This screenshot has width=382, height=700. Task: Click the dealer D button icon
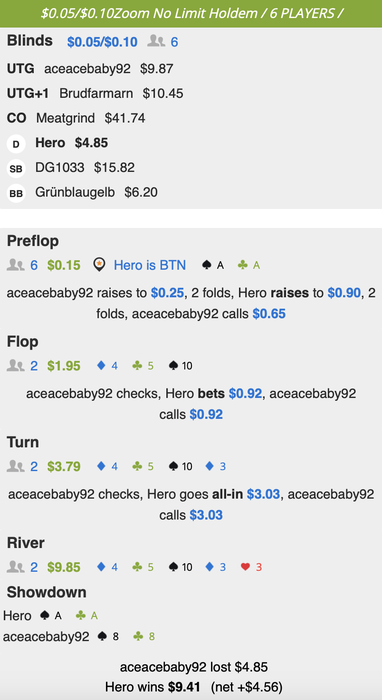(x=16, y=144)
